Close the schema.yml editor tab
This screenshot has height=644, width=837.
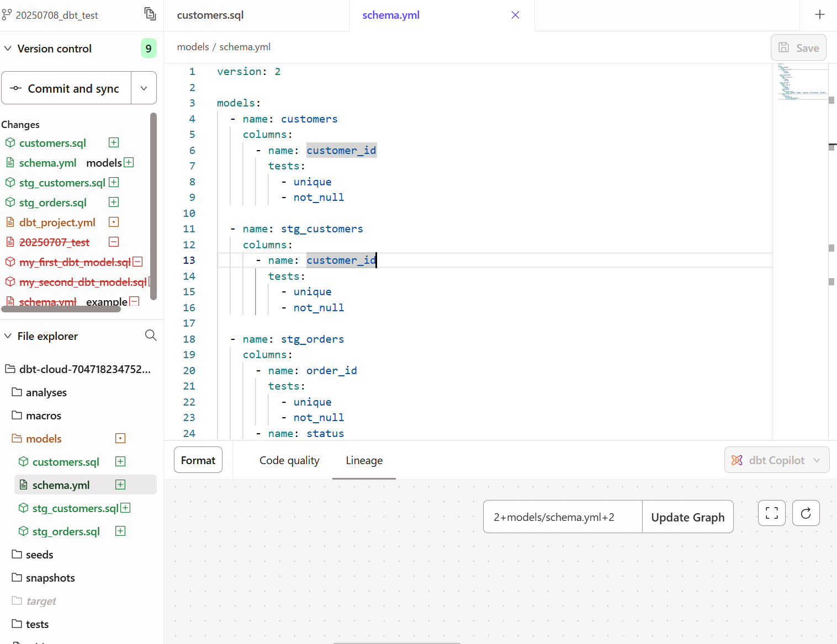point(515,15)
